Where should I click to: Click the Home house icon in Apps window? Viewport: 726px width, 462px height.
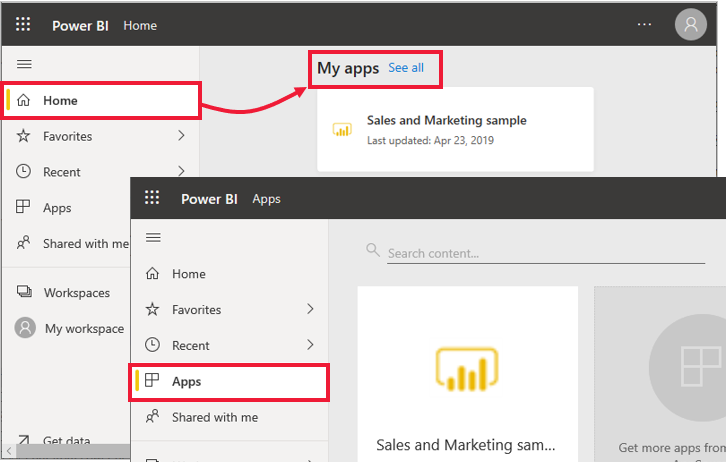coord(152,274)
